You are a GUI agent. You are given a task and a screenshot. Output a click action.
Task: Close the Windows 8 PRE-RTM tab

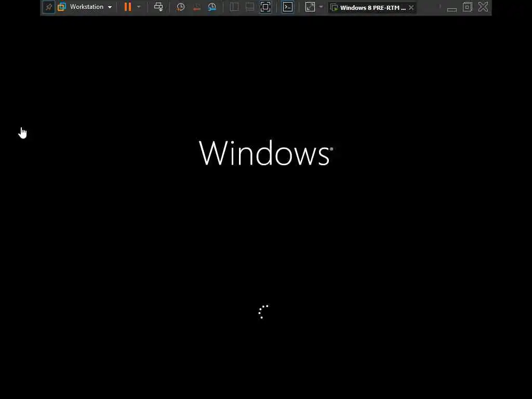411,7
